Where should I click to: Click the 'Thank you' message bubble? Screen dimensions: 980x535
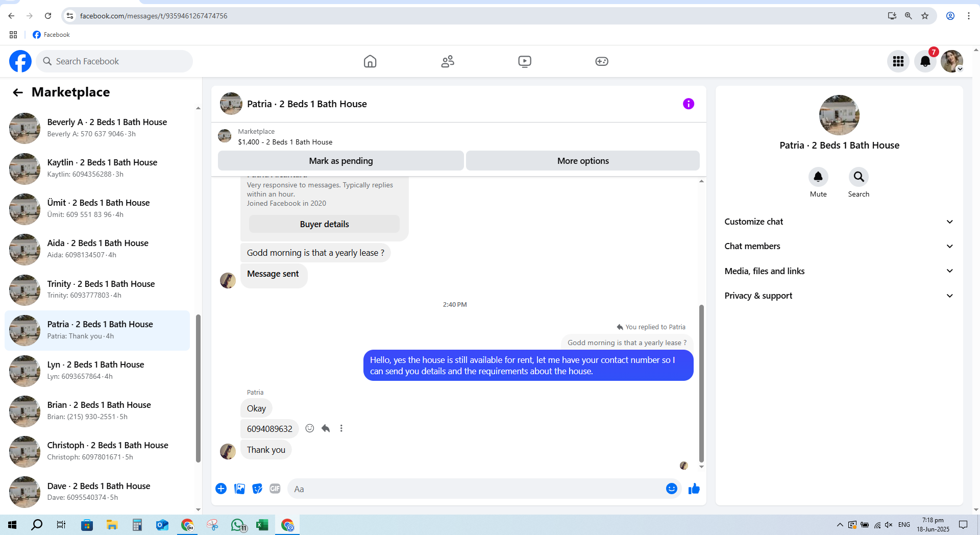pyautogui.click(x=266, y=450)
